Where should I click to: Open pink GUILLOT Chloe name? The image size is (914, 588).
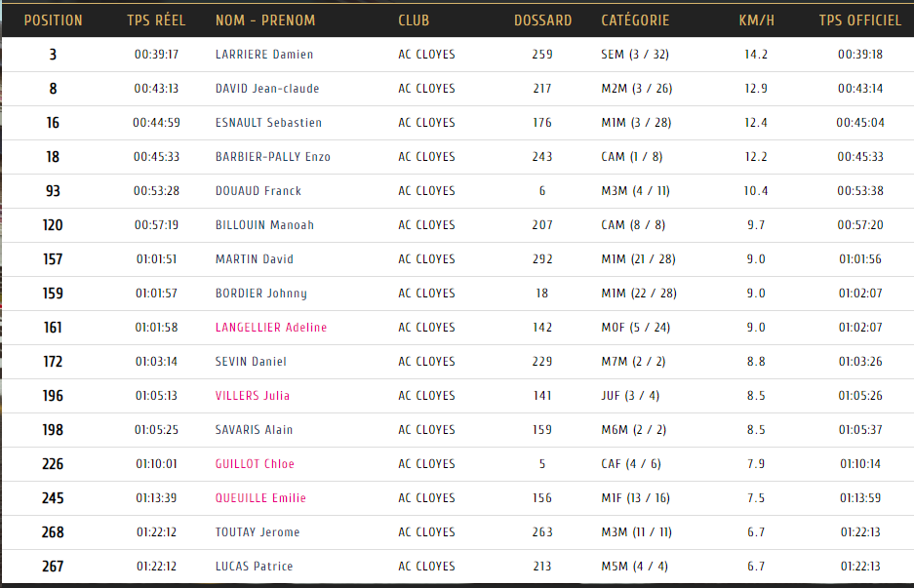(255, 464)
